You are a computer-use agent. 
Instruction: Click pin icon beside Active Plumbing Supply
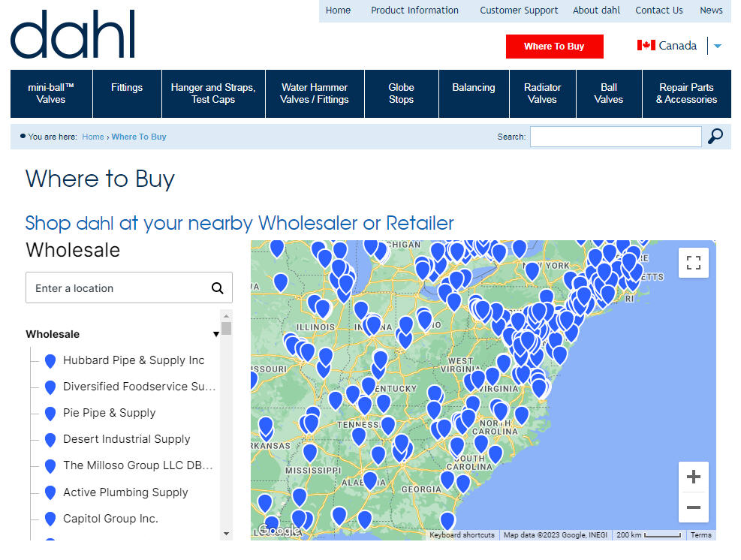click(50, 492)
